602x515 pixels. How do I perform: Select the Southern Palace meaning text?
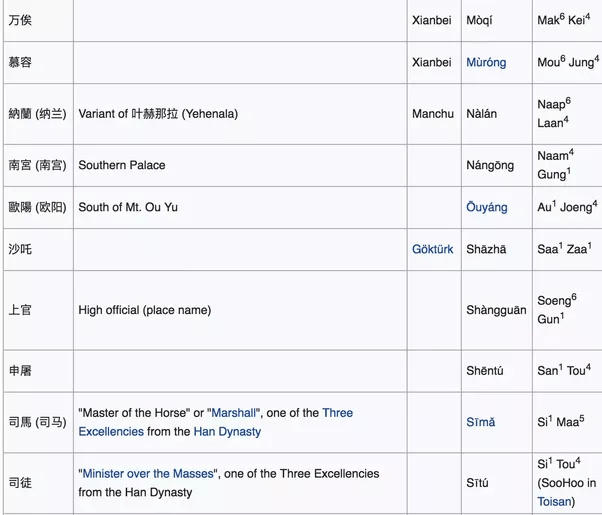click(122, 165)
